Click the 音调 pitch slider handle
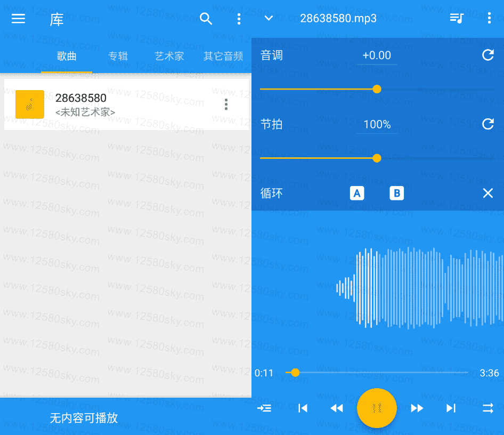The height and width of the screenshot is (435, 504). (x=377, y=89)
